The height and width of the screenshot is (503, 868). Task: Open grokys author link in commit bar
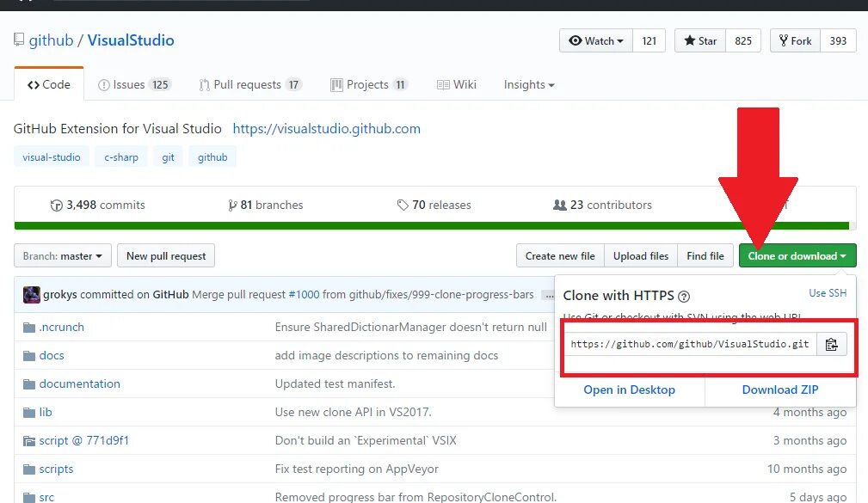[x=59, y=294]
